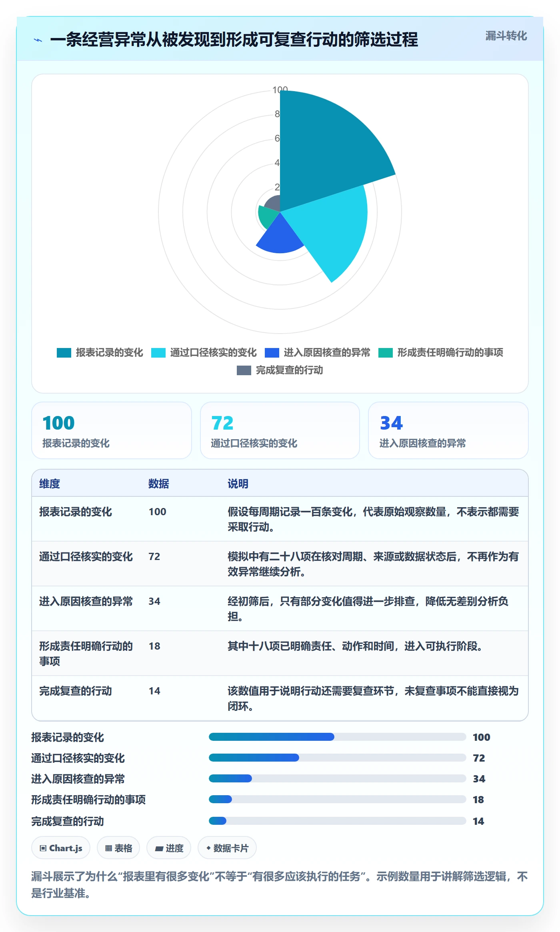Click the bar icon inside 进度 chip
This screenshot has height=932, width=560.
[x=159, y=848]
